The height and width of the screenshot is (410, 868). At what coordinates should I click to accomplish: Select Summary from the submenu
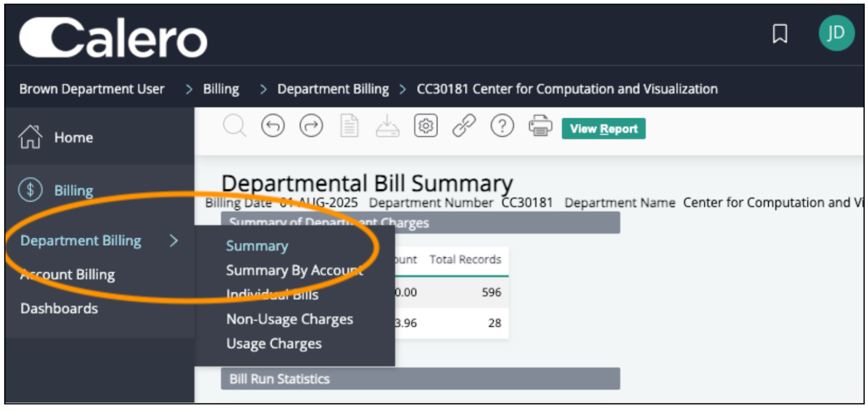pyautogui.click(x=257, y=246)
